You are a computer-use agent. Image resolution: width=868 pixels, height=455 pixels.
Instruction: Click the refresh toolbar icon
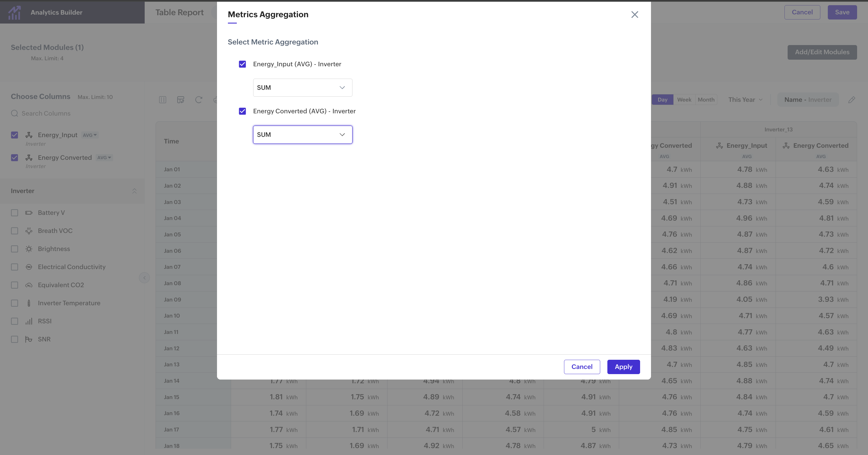[198, 100]
